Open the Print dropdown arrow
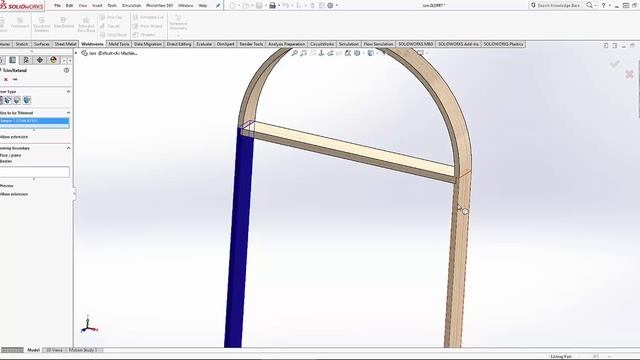Screen dimensions: 640x360 pyautogui.click(x=279, y=6)
